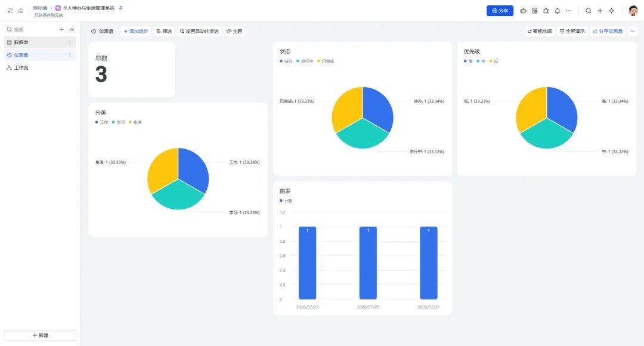This screenshot has width=644, height=346.
Task: Open the 筛选 filter menu
Action: (164, 31)
